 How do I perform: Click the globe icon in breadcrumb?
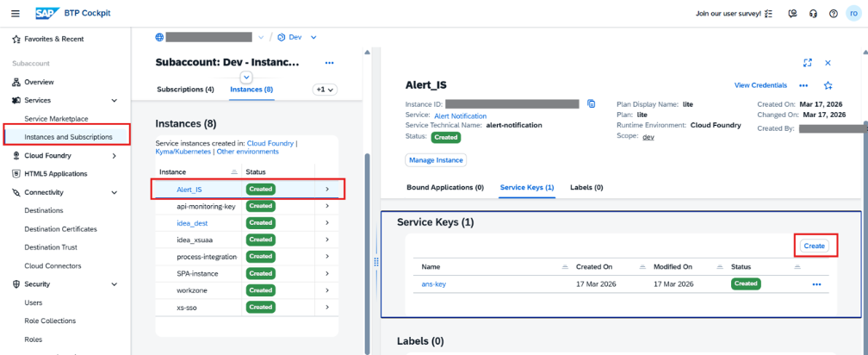(160, 37)
